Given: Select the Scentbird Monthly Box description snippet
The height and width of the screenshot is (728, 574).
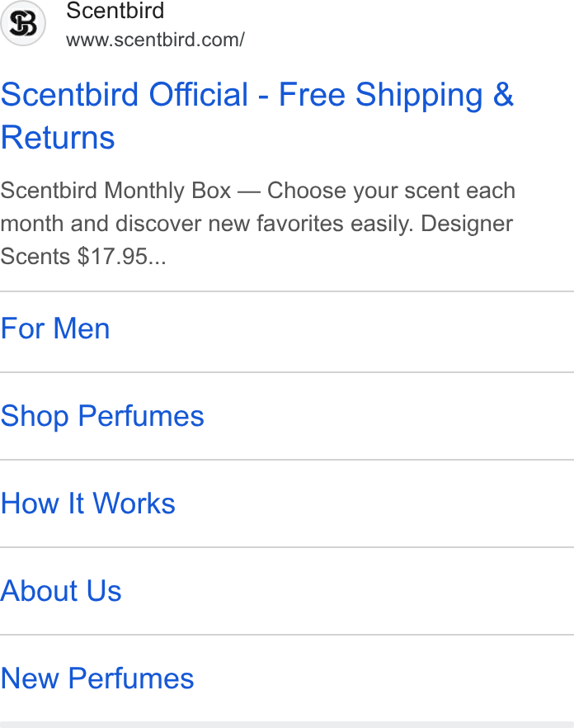Looking at the screenshot, I should (x=258, y=224).
